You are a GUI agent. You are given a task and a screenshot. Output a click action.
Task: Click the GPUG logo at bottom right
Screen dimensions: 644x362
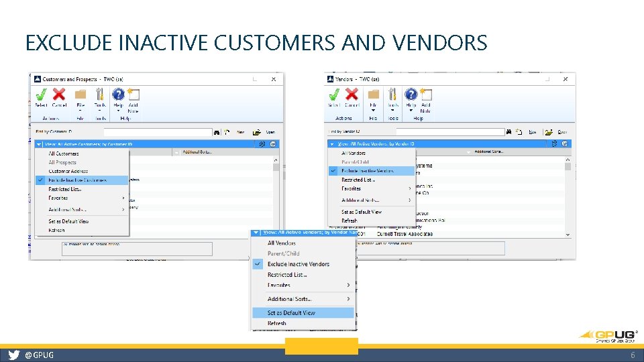tap(608, 336)
